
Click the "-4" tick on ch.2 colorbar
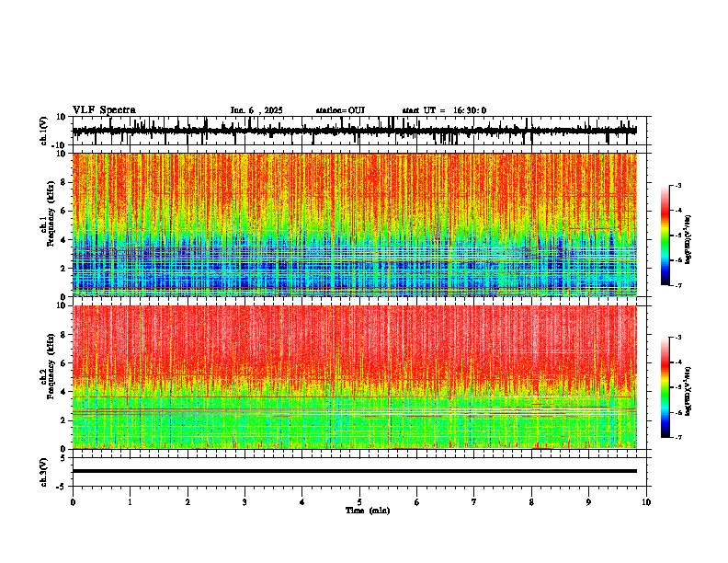tap(678, 362)
